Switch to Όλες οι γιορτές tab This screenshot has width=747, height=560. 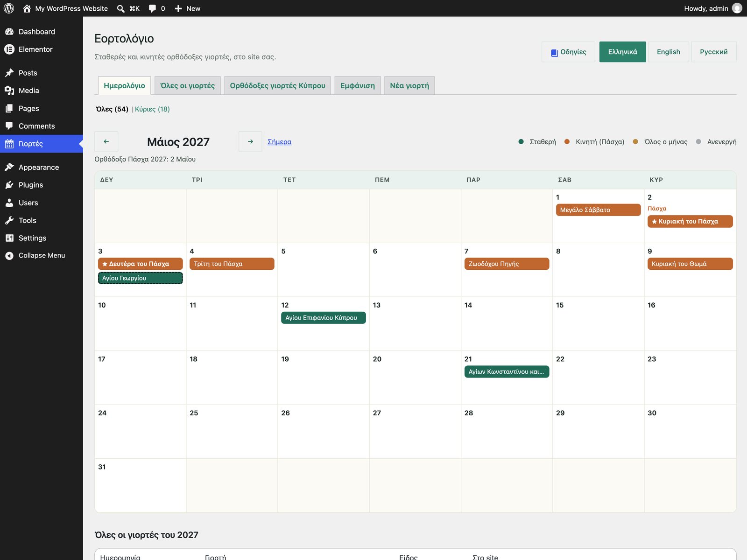point(188,85)
